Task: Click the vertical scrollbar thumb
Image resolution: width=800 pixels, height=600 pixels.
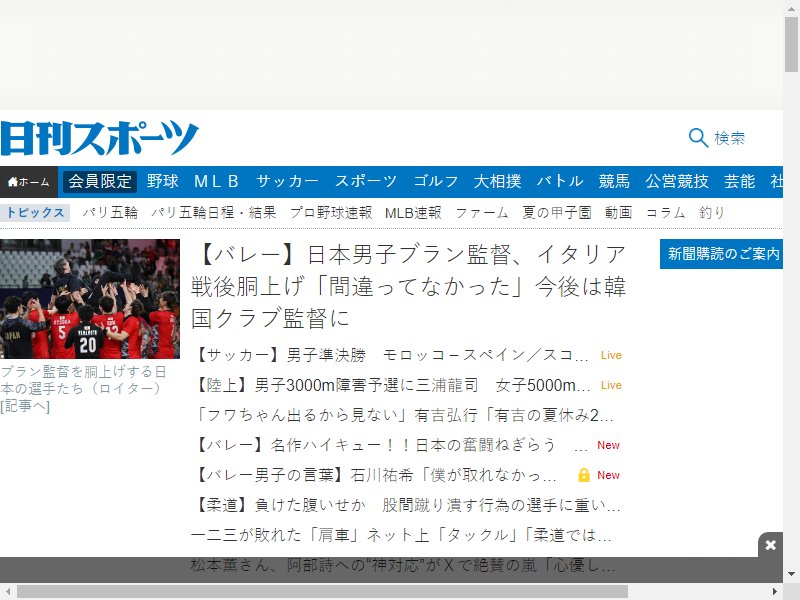Action: tap(791, 45)
